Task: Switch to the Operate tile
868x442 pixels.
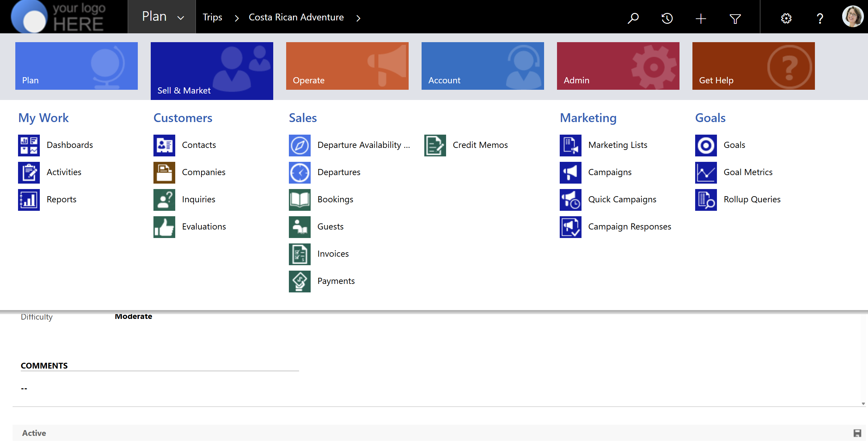Action: [x=347, y=66]
